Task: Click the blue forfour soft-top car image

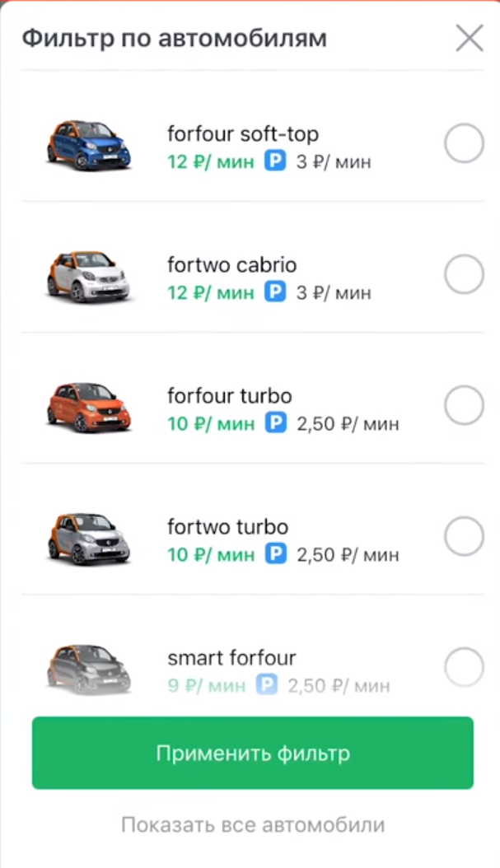Action: pos(88,146)
